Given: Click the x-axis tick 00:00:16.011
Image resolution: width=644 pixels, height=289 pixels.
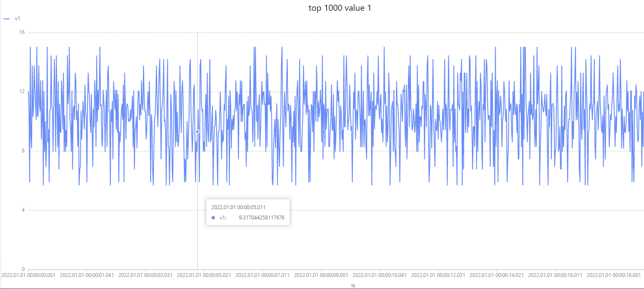Looking at the screenshot, I should pos(555,275).
